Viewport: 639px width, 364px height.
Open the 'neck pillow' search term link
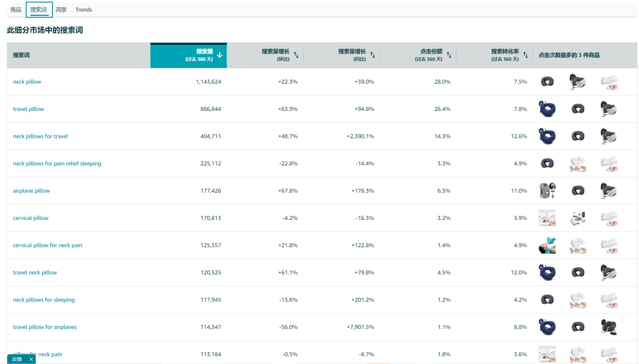[x=27, y=82]
